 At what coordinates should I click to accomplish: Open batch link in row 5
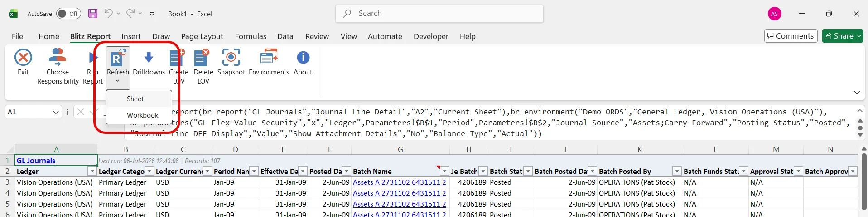399,204
